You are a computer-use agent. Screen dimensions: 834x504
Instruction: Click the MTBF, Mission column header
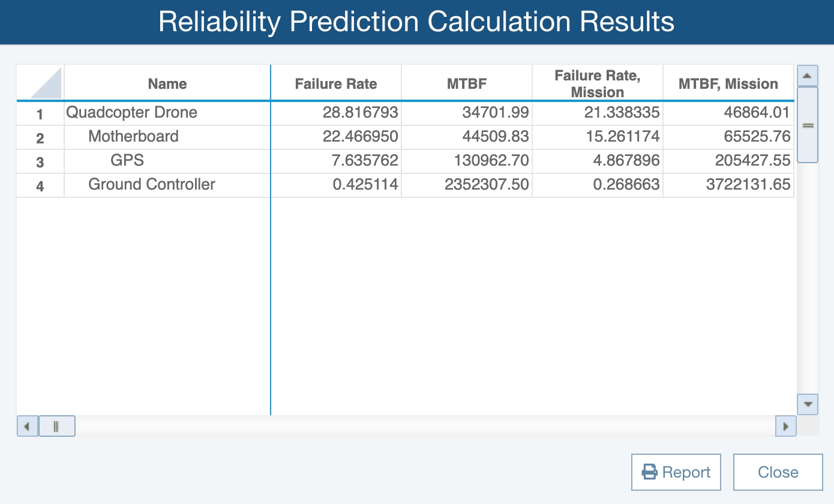pos(728,84)
